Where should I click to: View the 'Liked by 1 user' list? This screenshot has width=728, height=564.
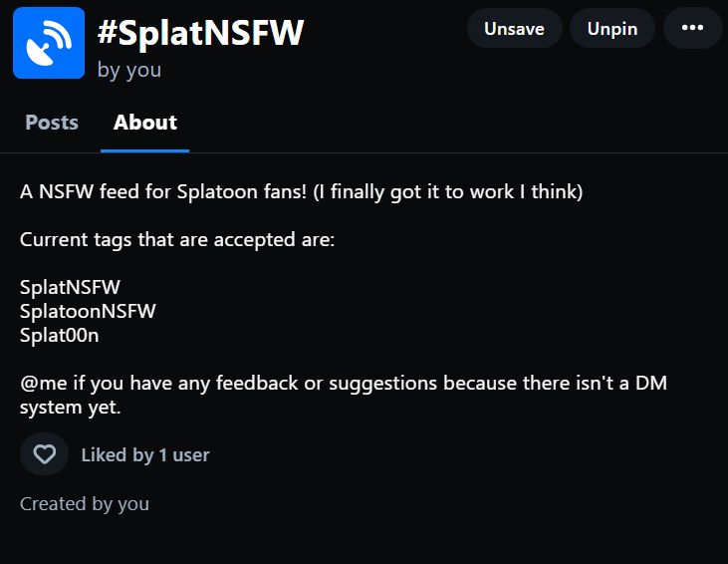(145, 455)
